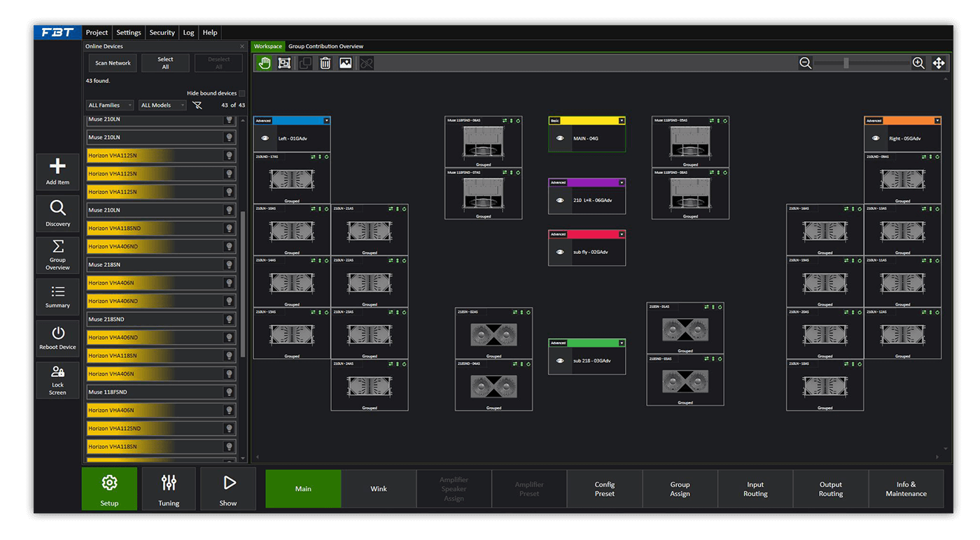Image resolution: width=980 pixels, height=540 pixels.
Task: Click the Scan Network button
Action: (113, 63)
